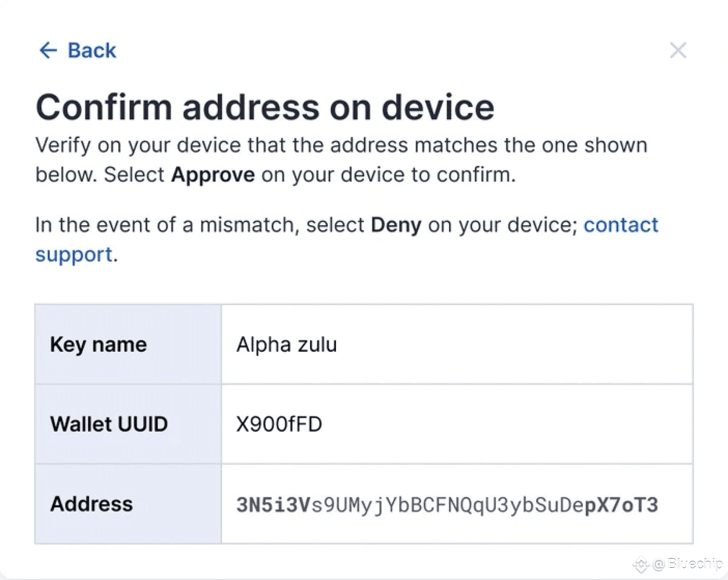Close the dialog with the X icon
Screen dimensions: 728x580
pos(678,50)
